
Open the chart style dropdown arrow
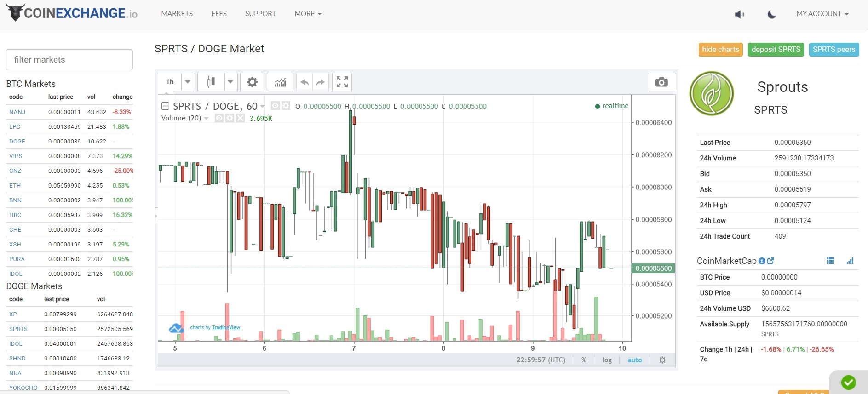click(230, 82)
